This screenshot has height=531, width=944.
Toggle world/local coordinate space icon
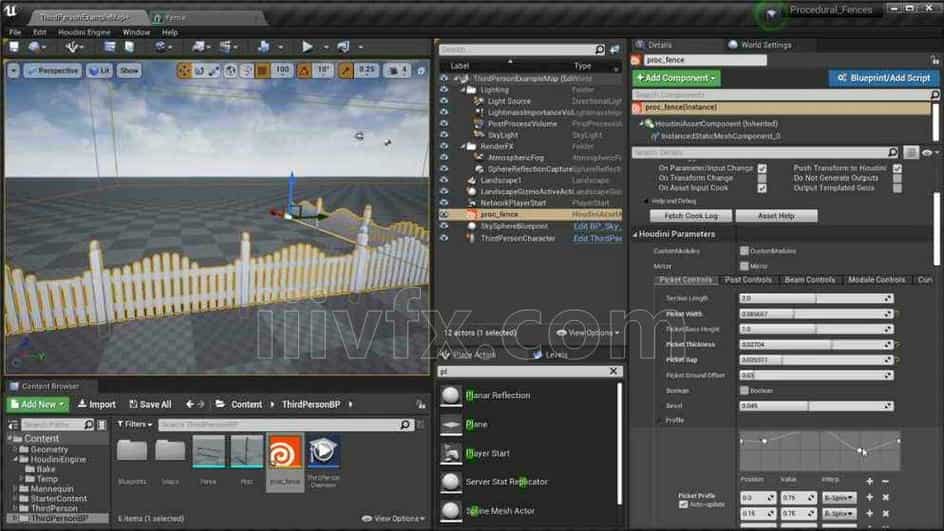231,70
